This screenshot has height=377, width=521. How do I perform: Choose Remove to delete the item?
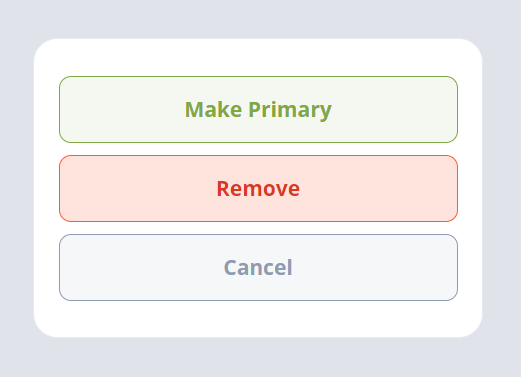(258, 188)
